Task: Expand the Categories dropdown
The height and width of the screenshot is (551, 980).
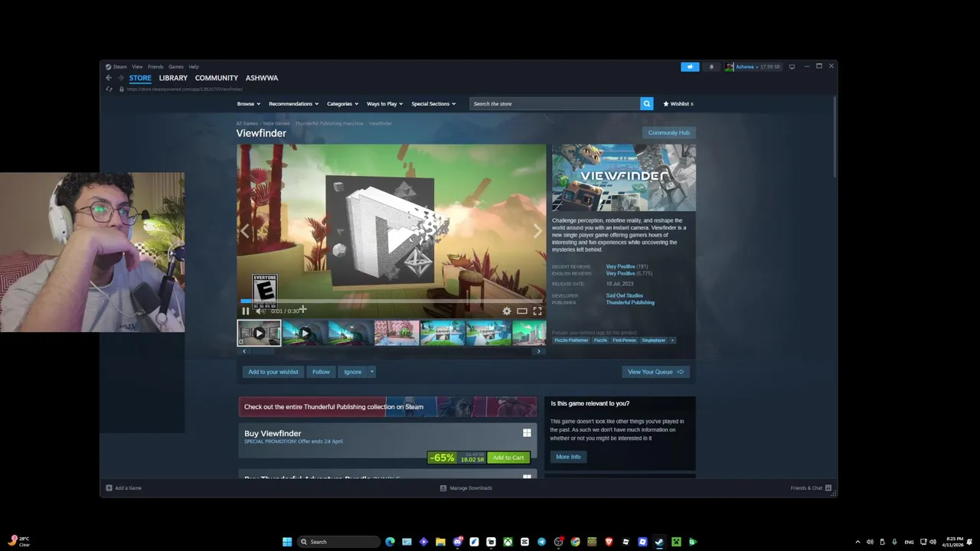Action: click(x=342, y=103)
